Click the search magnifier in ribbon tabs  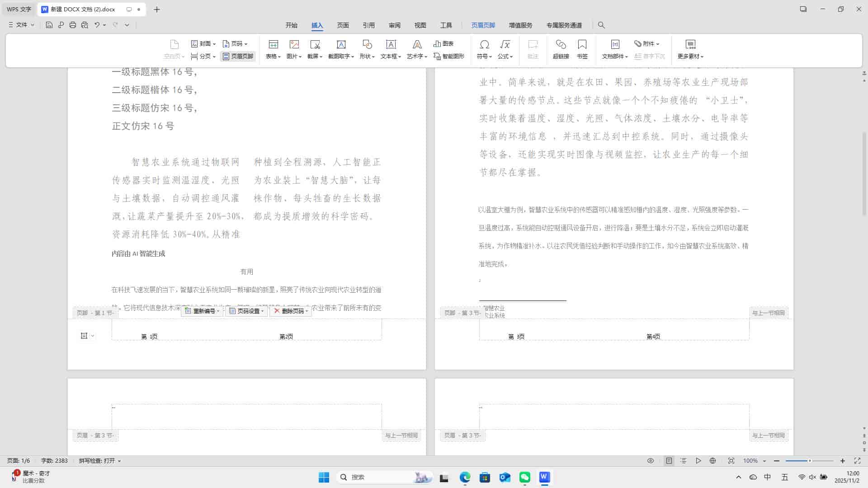(601, 25)
